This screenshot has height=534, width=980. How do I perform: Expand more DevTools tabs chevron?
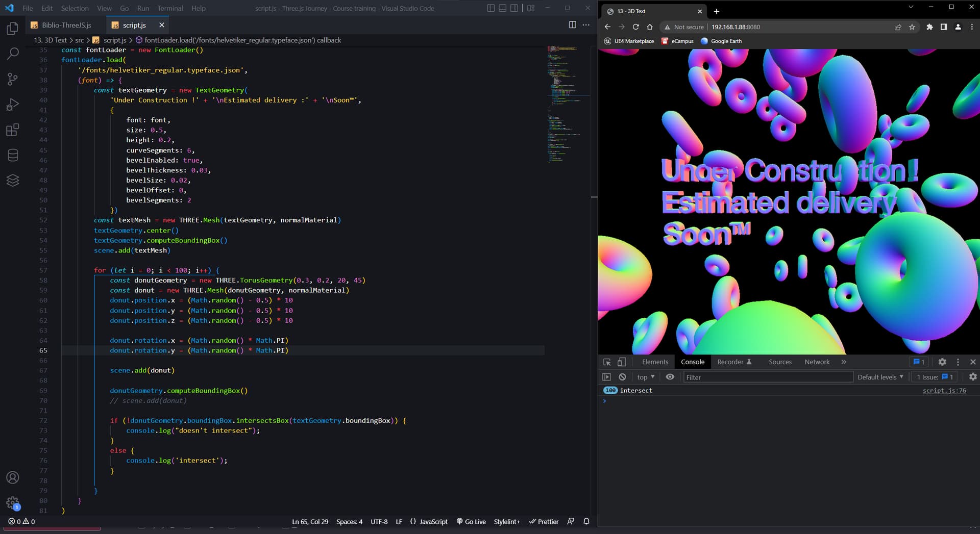[844, 362]
